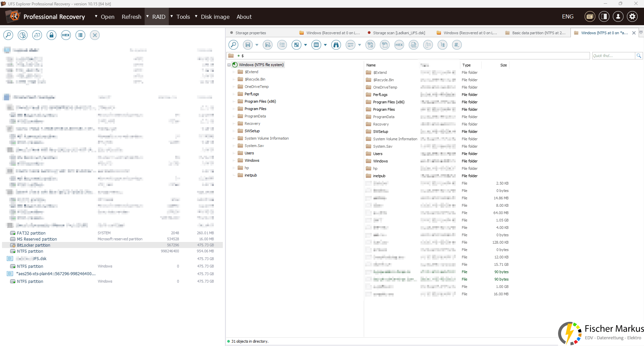This screenshot has width=644, height=346.
Task: Click the floppy disk save icon
Action: (248, 45)
